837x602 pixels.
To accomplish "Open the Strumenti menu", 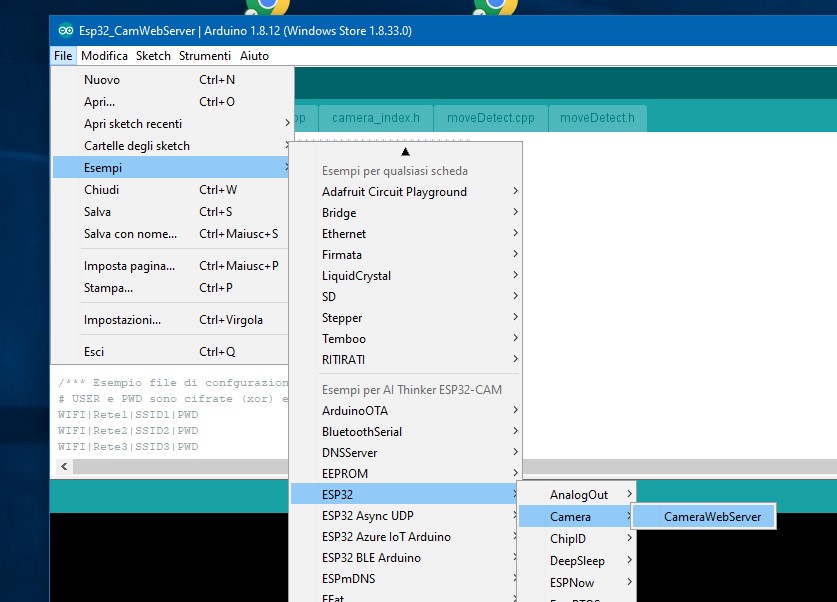I will click(205, 56).
